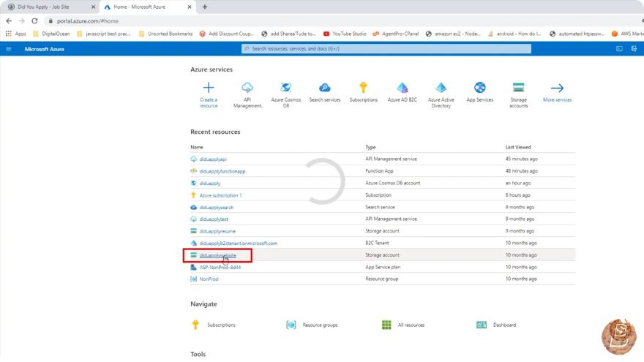Click All resources grid icon

[386, 325]
